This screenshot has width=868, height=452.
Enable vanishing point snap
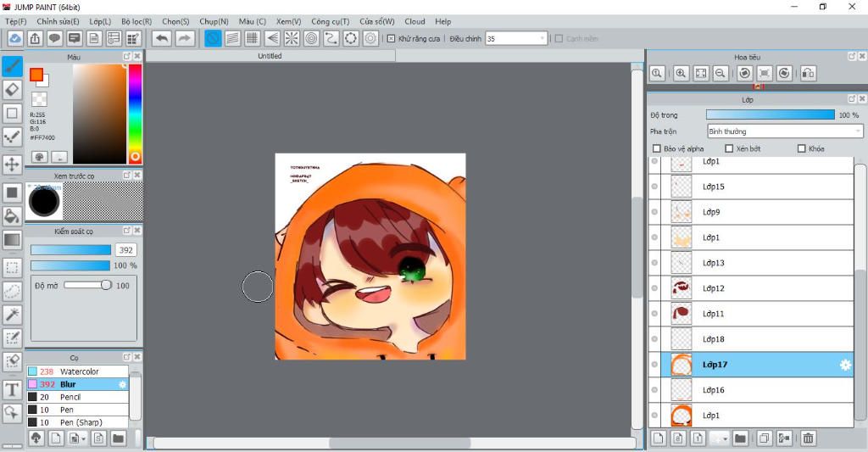(272, 38)
